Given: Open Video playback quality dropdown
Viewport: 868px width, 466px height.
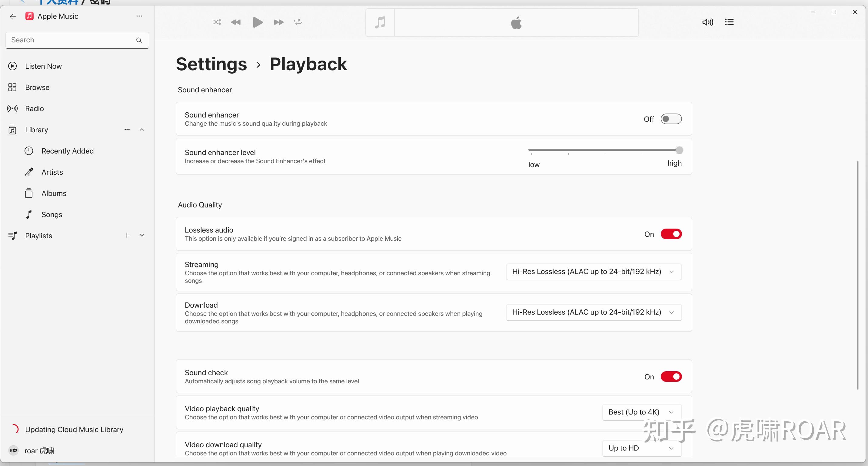Looking at the screenshot, I should pyautogui.click(x=642, y=412).
